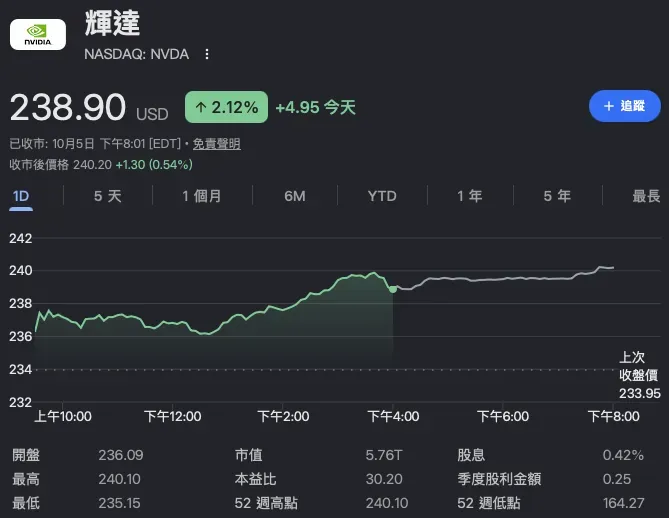
Task: Click the 開盤 value 236.09
Action: (x=121, y=455)
